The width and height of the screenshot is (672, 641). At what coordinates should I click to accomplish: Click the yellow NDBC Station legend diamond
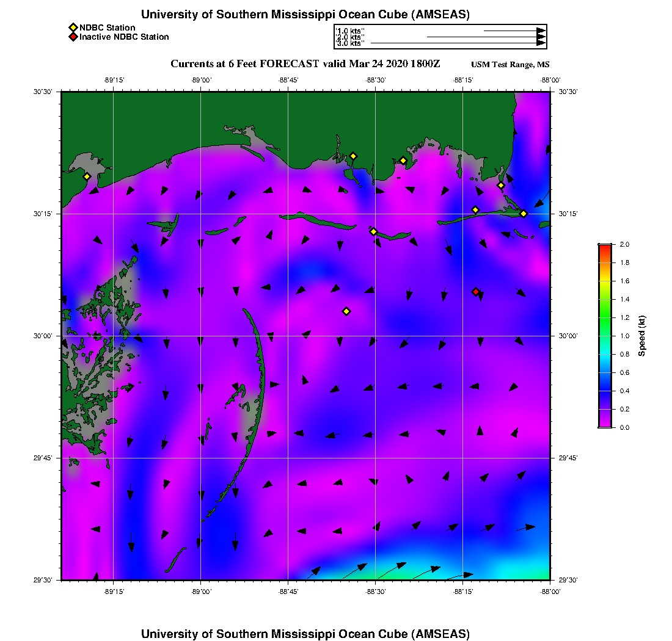tap(73, 27)
